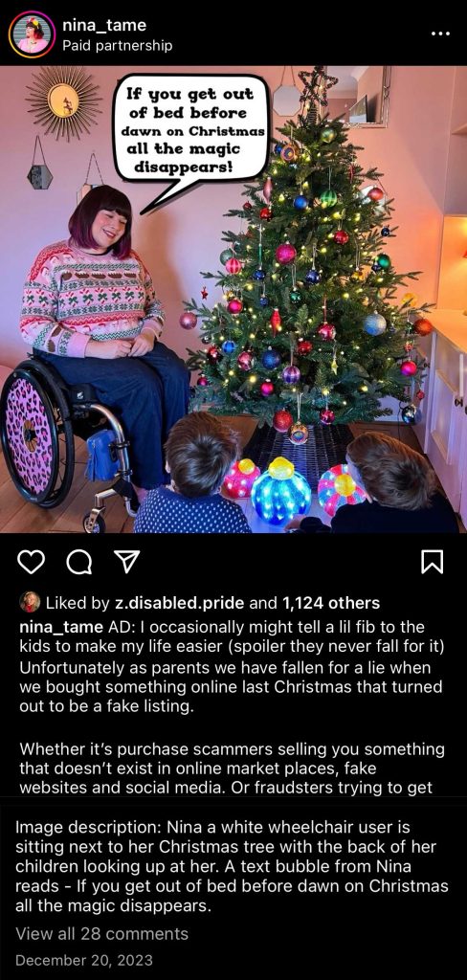Open nina_tame username in the header
Viewport: 467px width, 980px height.
[x=103, y=25]
